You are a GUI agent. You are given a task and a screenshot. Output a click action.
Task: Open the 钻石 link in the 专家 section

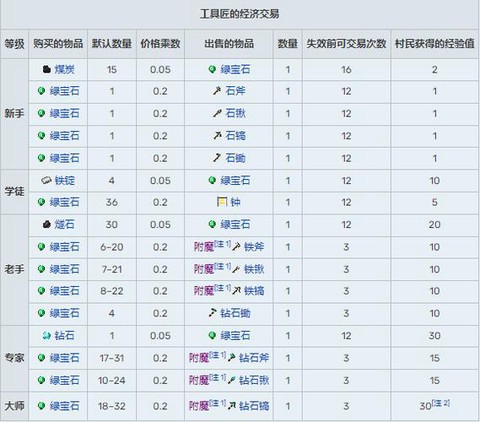pyautogui.click(x=65, y=335)
